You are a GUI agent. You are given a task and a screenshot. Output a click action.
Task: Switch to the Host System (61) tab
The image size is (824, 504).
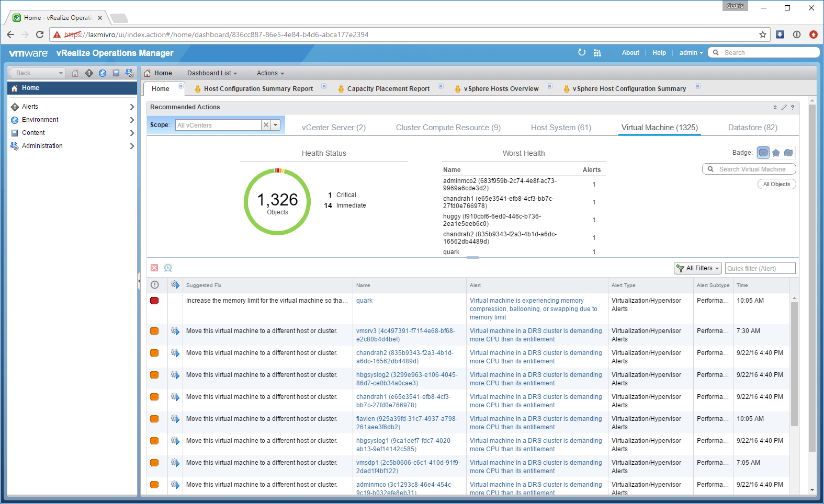tap(561, 128)
